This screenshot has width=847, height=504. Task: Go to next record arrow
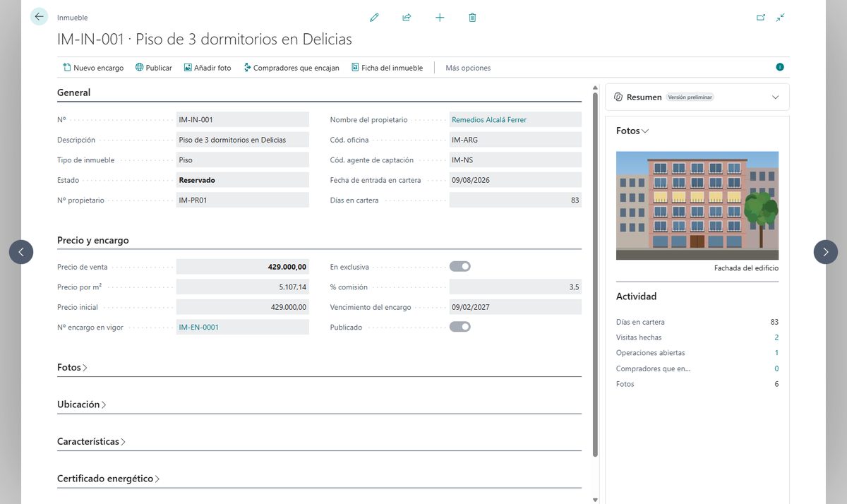(826, 252)
